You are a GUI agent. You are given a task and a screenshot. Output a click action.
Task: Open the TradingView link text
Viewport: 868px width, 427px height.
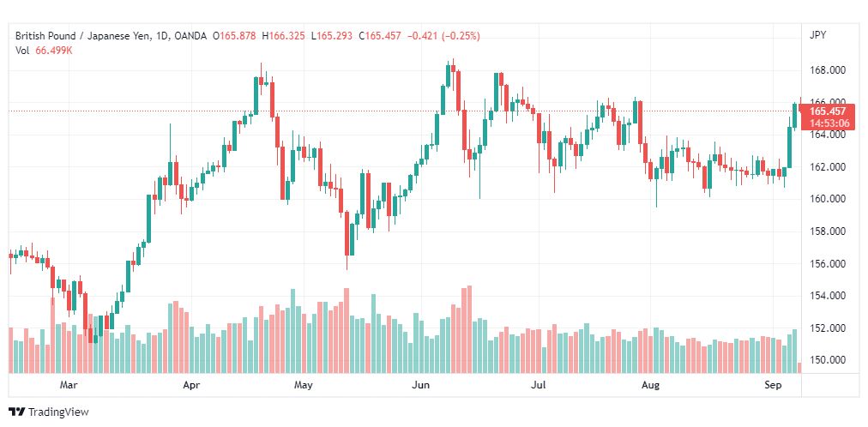coord(58,412)
